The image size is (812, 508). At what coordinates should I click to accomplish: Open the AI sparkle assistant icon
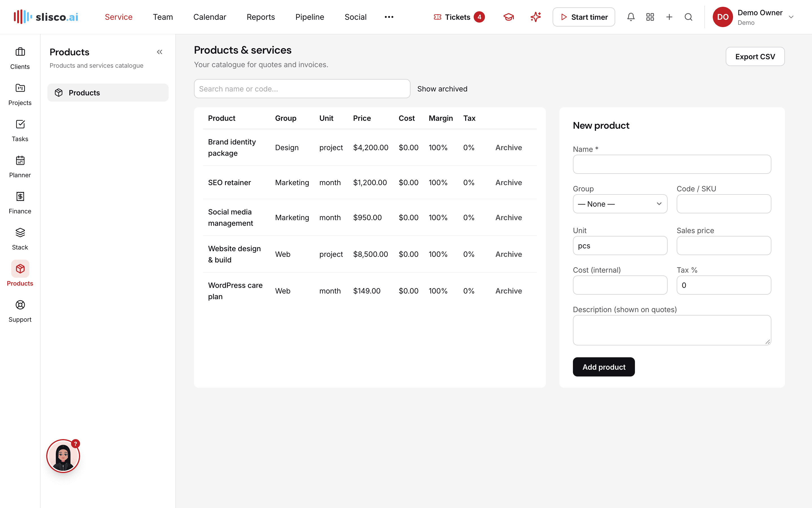point(535,17)
